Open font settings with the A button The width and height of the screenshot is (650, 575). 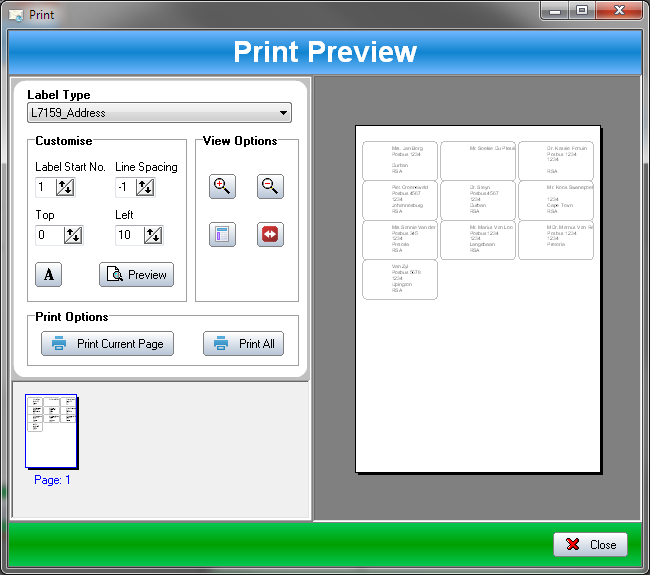[48, 275]
